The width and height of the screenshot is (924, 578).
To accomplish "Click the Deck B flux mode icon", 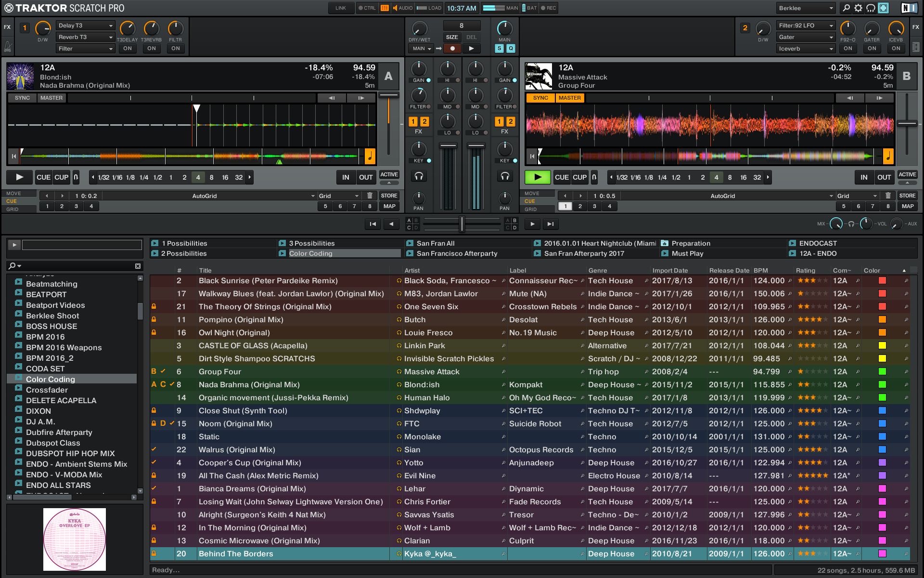I will coord(594,177).
